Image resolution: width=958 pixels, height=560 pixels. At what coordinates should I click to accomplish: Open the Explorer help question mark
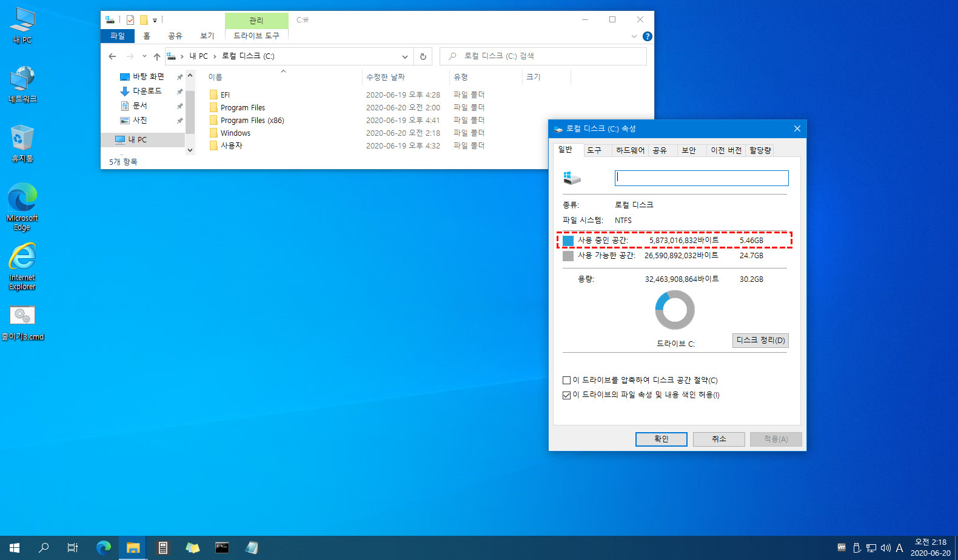click(648, 36)
